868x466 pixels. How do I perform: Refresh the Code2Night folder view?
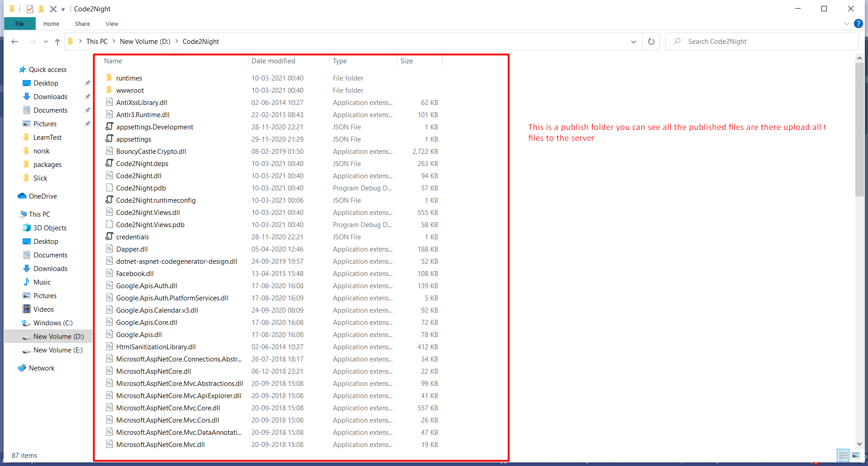coord(651,42)
